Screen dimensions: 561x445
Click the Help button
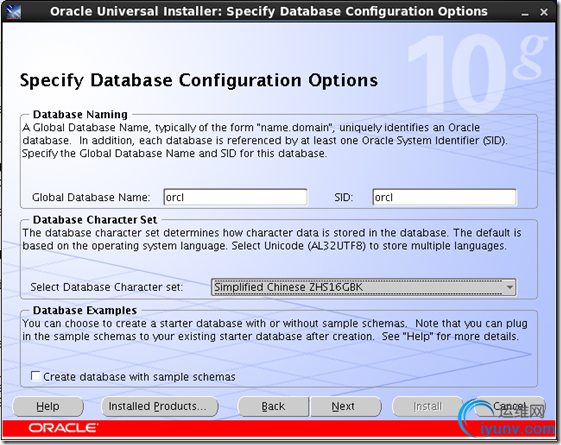(48, 406)
